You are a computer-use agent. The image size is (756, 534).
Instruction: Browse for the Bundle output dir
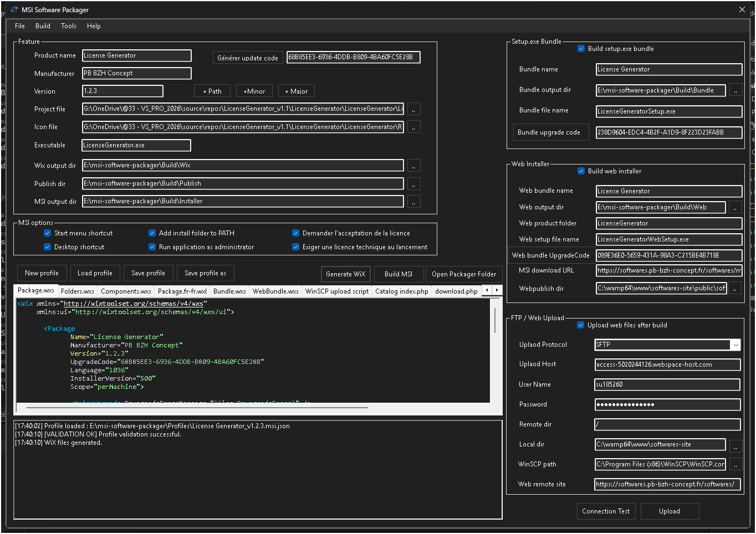coord(735,90)
